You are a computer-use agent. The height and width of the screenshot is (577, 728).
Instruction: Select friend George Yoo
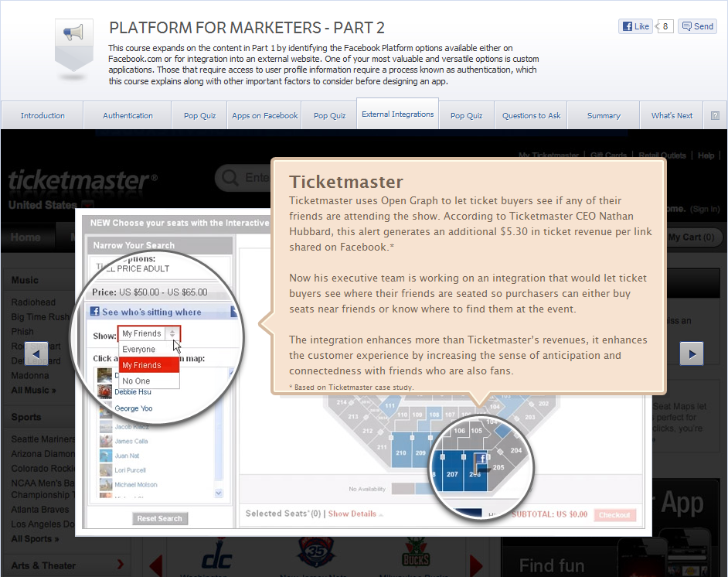(133, 408)
